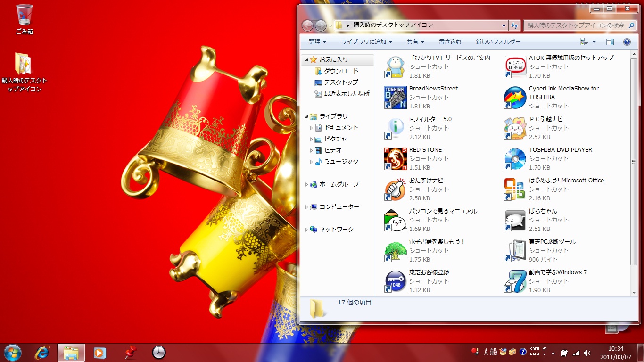Expand the ドキュメント library tree node

(311, 128)
